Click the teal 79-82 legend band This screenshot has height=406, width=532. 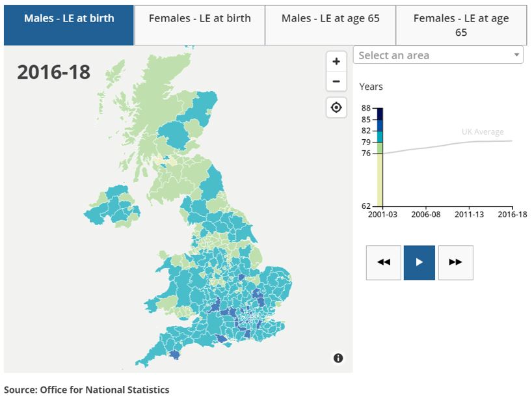pyautogui.click(x=380, y=136)
